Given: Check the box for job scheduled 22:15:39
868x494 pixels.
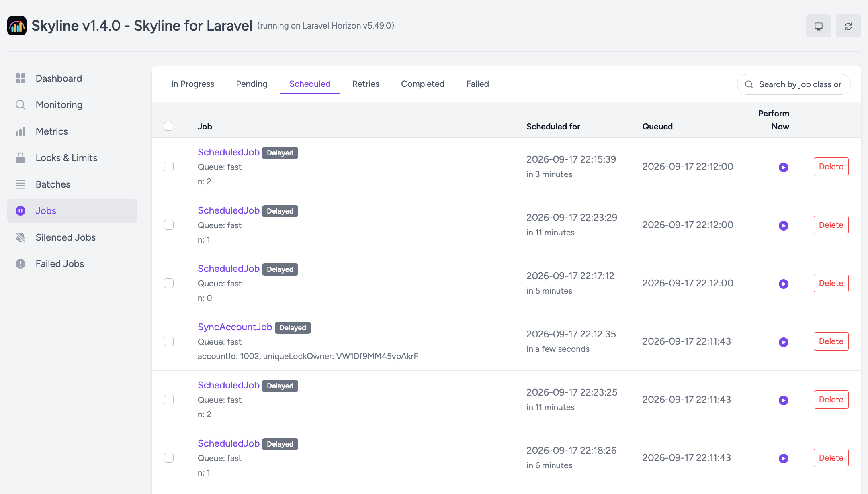Looking at the screenshot, I should coord(169,167).
